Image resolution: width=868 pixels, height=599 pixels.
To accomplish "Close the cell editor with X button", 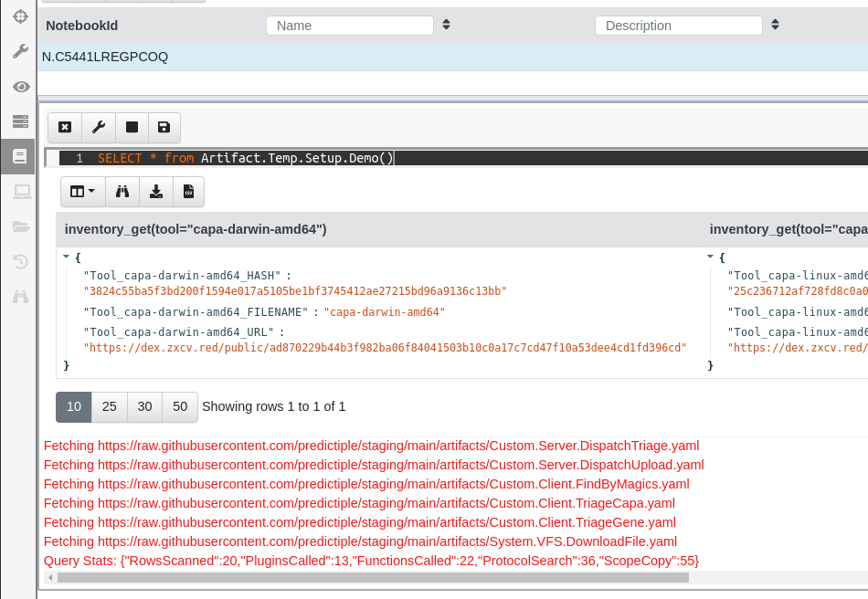I will pyautogui.click(x=65, y=128).
